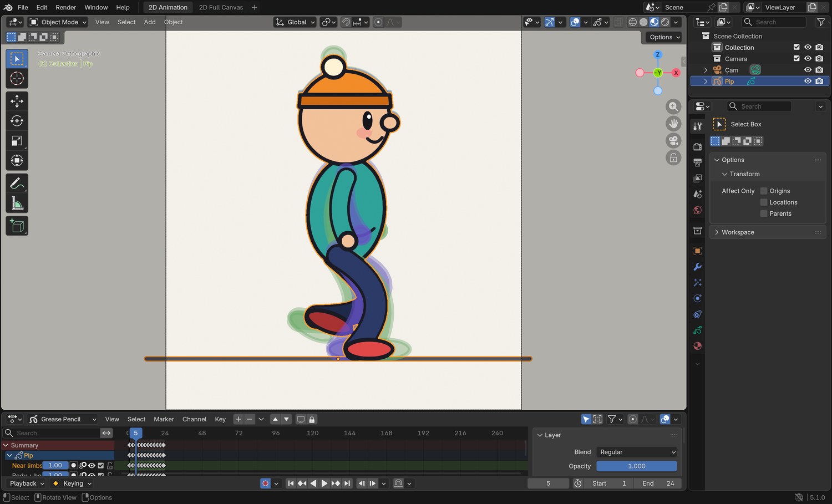The width and height of the screenshot is (832, 504).
Task: Open the Global orientation dropdown
Action: 295,22
